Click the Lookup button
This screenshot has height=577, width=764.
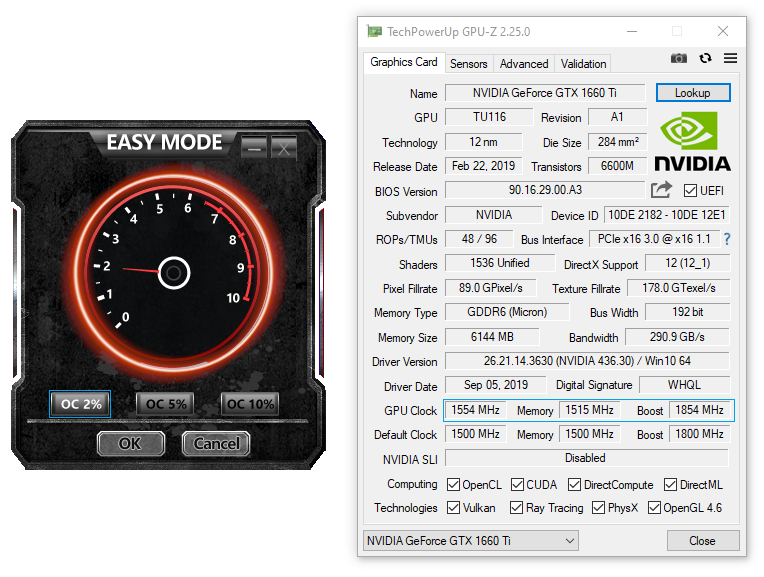(693, 93)
